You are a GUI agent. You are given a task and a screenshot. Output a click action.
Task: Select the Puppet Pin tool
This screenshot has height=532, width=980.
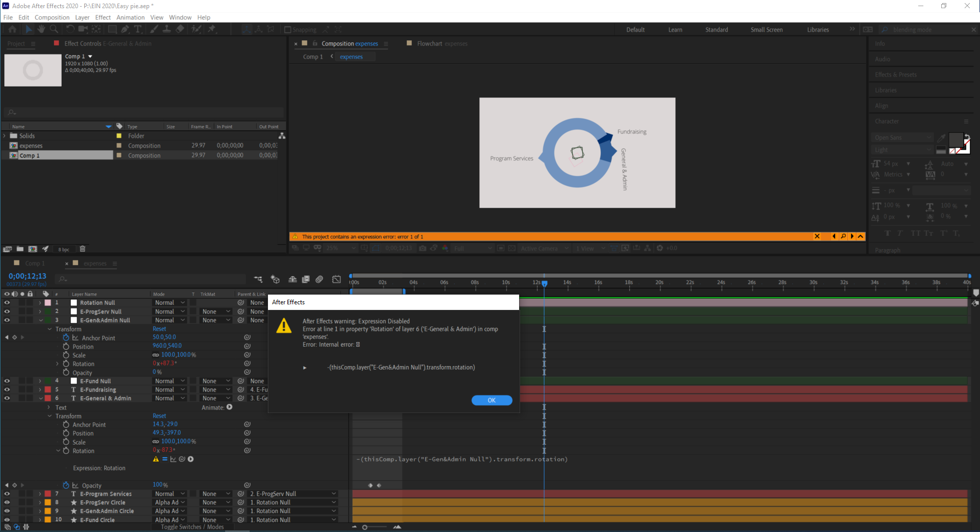coord(212,29)
